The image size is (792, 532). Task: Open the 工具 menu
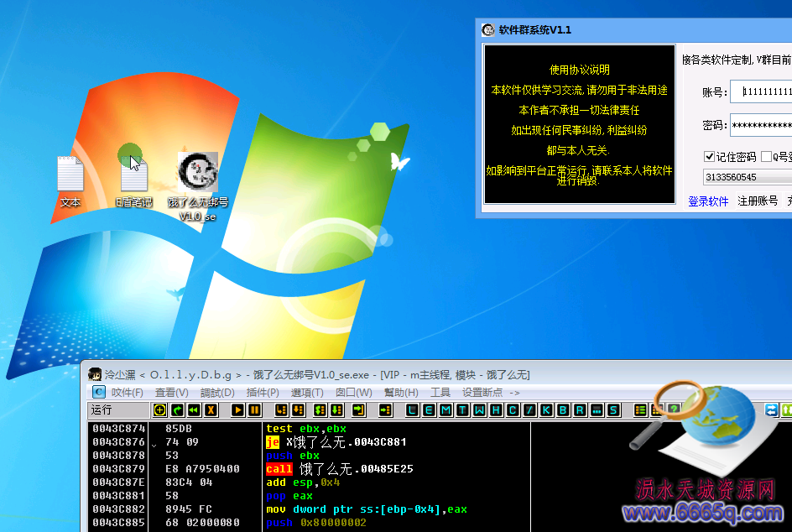coord(440,393)
